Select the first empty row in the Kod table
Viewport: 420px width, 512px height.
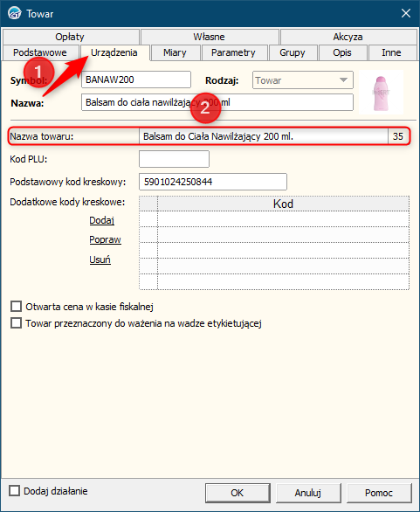coord(274,218)
